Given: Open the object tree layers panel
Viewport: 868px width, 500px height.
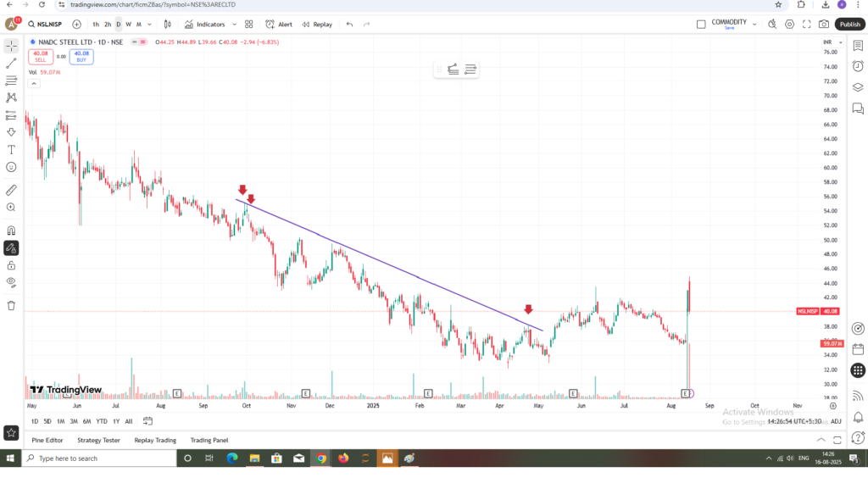Looking at the screenshot, I should click(858, 87).
